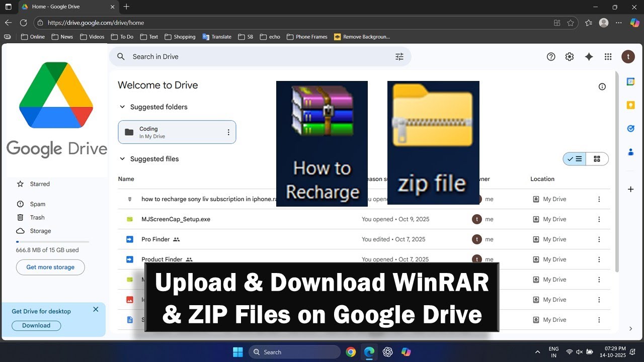Click search filter options icon in Drive search
Viewport: 644px width, 362px height.
(x=399, y=57)
